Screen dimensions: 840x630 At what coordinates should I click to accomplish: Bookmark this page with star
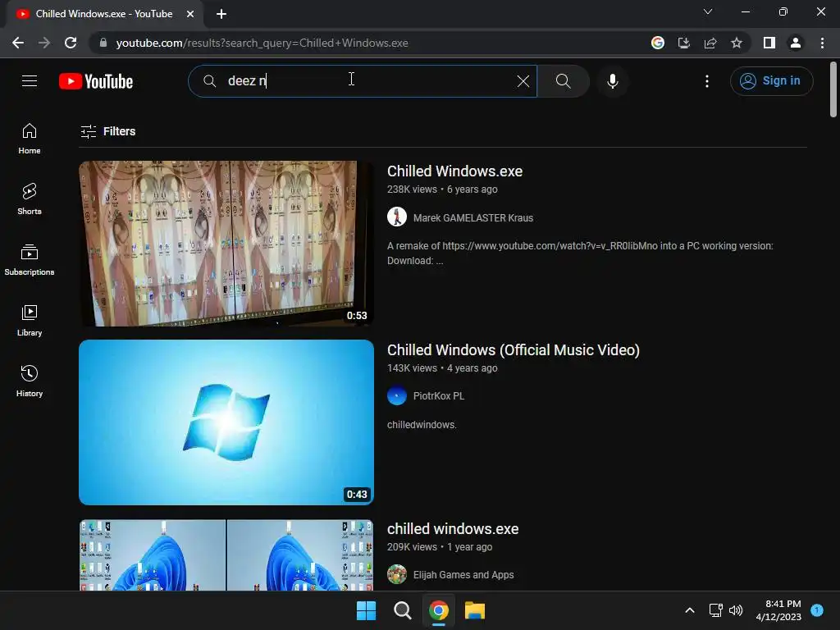737,43
